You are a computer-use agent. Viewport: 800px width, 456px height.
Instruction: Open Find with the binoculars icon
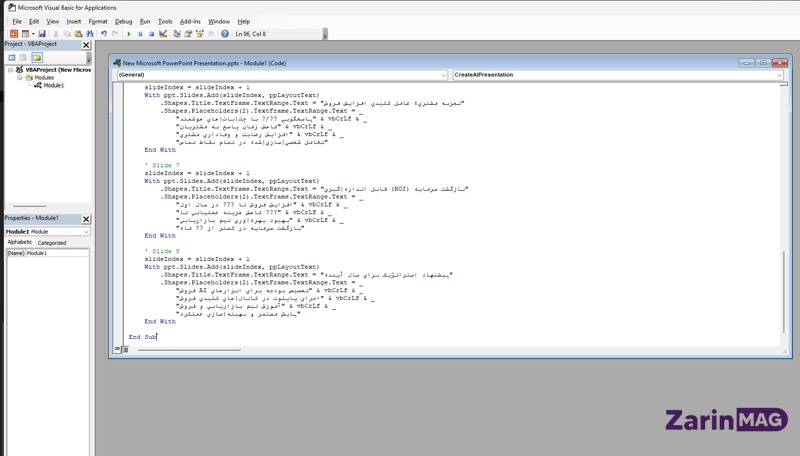(x=89, y=34)
